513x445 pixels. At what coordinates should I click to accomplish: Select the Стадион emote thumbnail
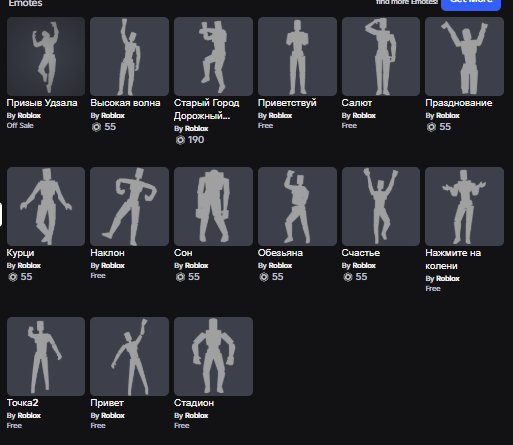click(x=213, y=357)
